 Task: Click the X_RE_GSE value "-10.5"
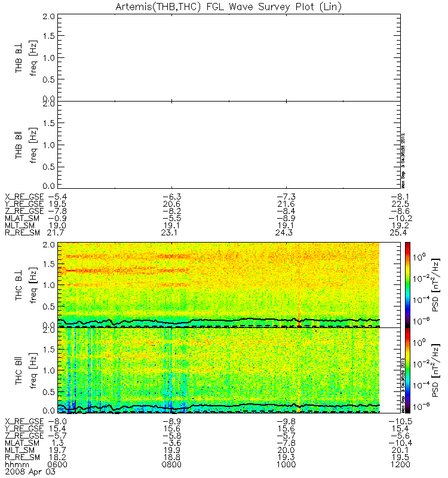[400, 422]
